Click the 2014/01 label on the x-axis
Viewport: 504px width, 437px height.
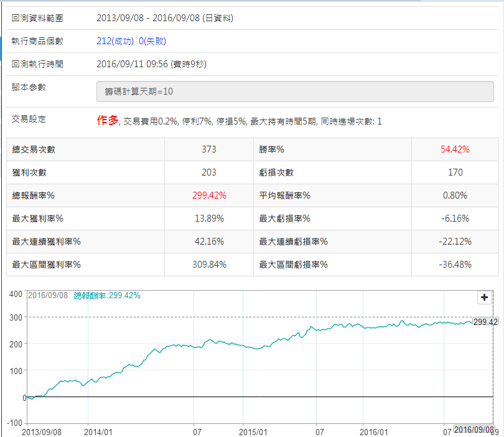[x=98, y=431]
